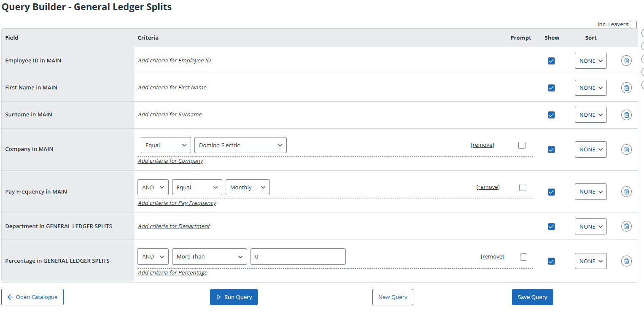Open Company Equal operator dropdown
644x315 pixels.
[x=166, y=145]
